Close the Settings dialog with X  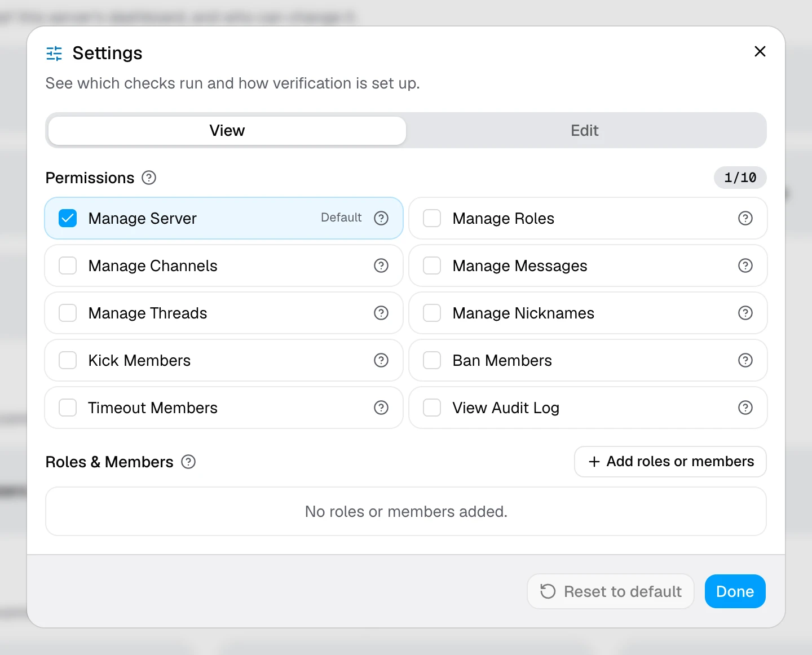click(x=760, y=51)
